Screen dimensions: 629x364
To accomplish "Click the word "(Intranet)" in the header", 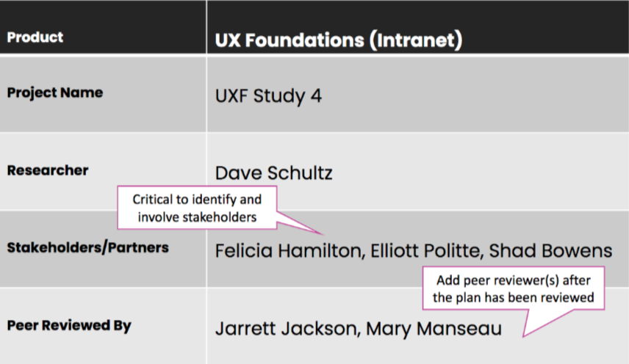I will coord(416,40).
